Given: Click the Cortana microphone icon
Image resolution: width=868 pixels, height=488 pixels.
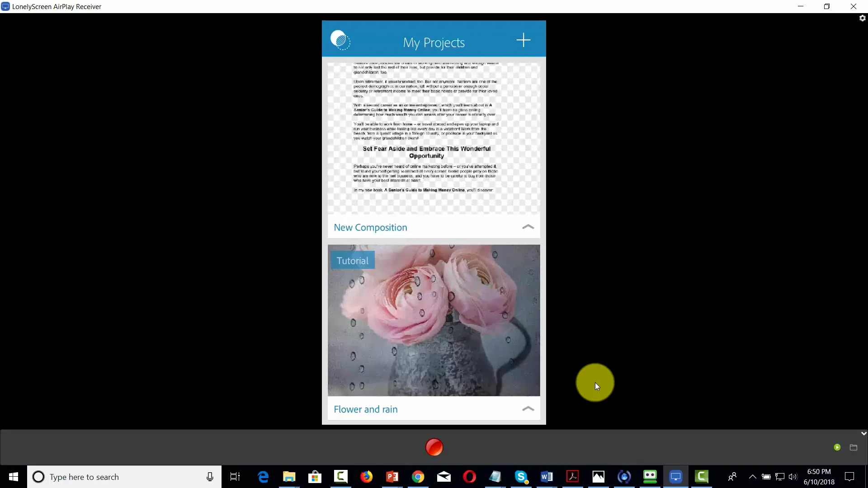Looking at the screenshot, I should coord(210,477).
